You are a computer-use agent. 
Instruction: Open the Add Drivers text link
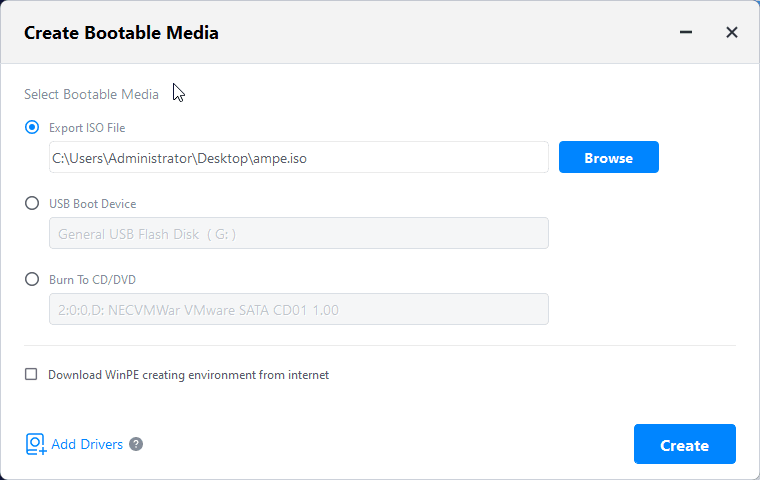(x=87, y=444)
